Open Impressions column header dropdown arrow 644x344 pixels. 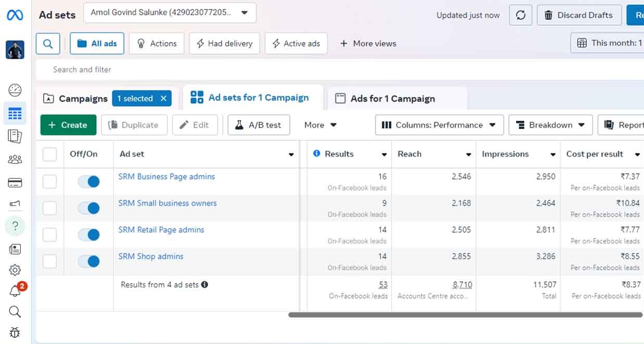(552, 155)
